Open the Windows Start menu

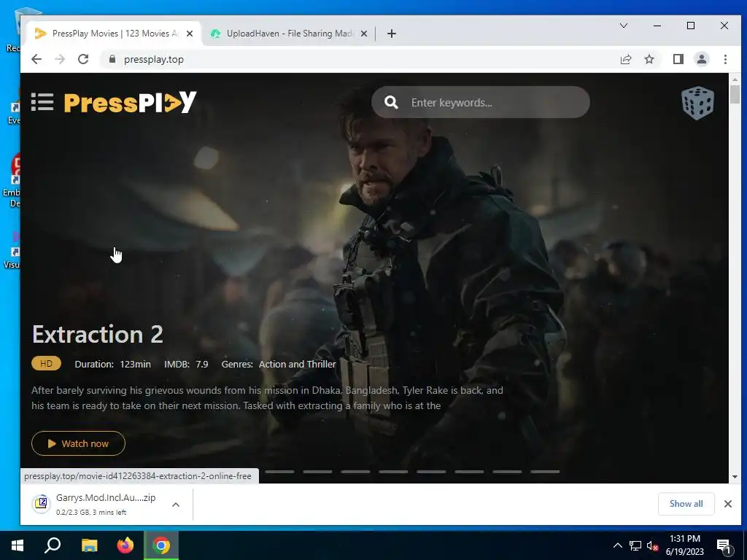pyautogui.click(x=18, y=545)
